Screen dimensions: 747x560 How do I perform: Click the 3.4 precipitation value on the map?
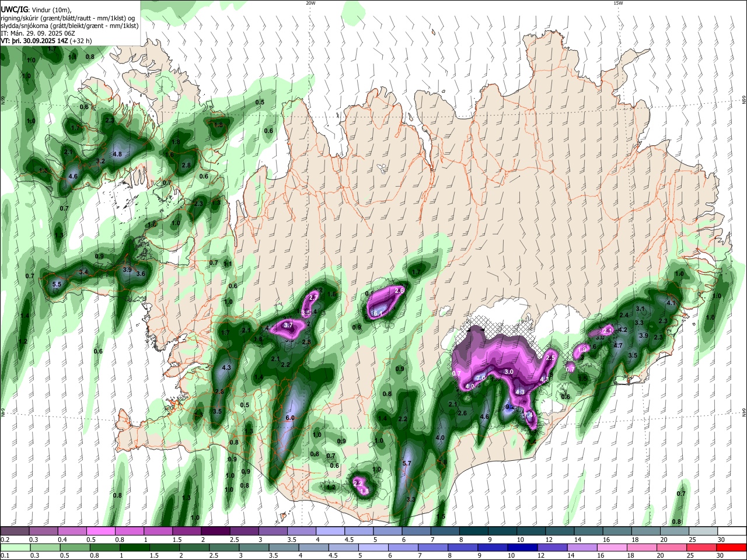coord(83,272)
